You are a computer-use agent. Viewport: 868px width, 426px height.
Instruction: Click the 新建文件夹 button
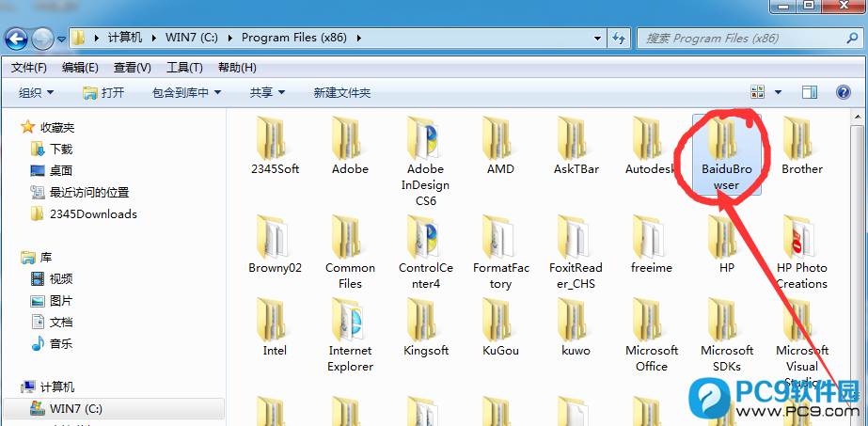tap(342, 92)
